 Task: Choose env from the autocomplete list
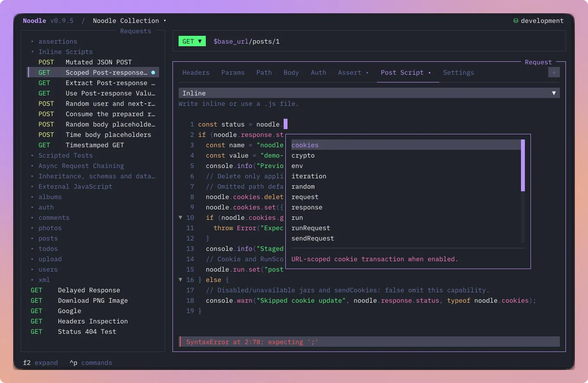[406, 166]
